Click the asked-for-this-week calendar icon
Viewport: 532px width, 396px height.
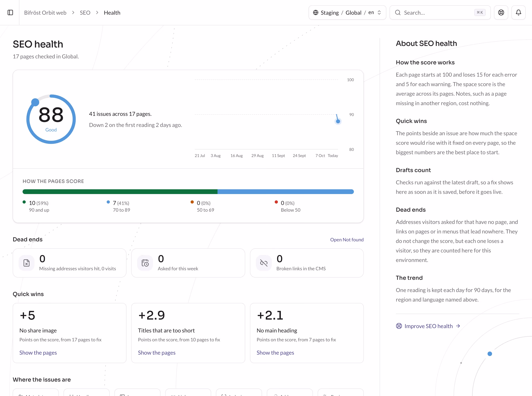click(145, 263)
